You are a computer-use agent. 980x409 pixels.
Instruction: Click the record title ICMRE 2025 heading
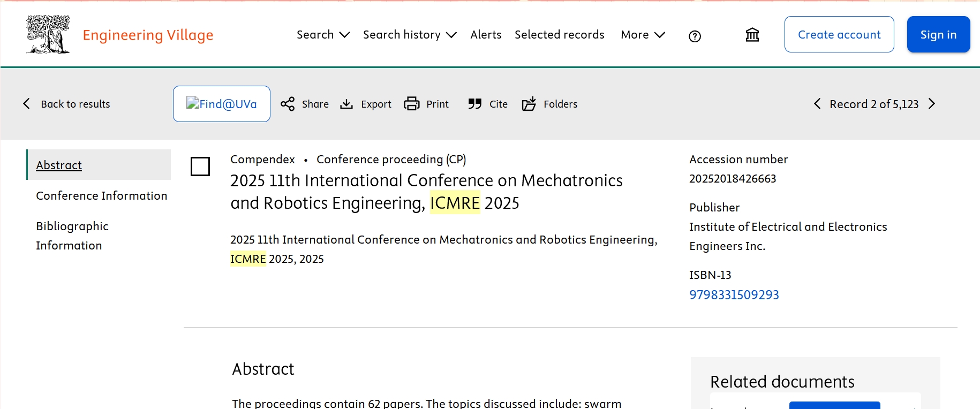pyautogui.click(x=426, y=192)
